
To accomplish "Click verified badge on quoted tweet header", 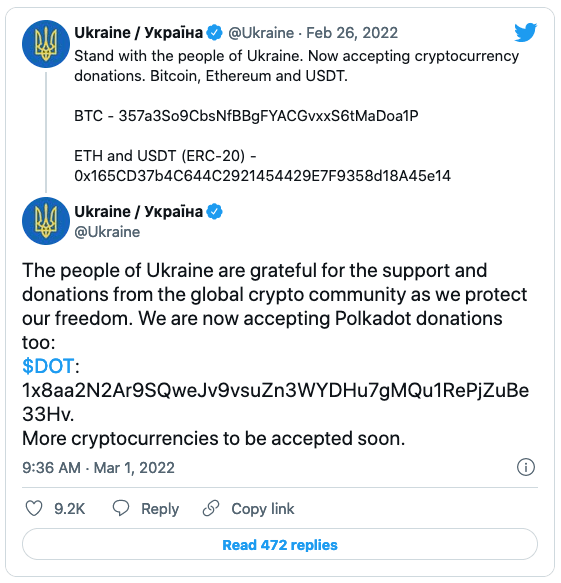I will click(215, 33).
